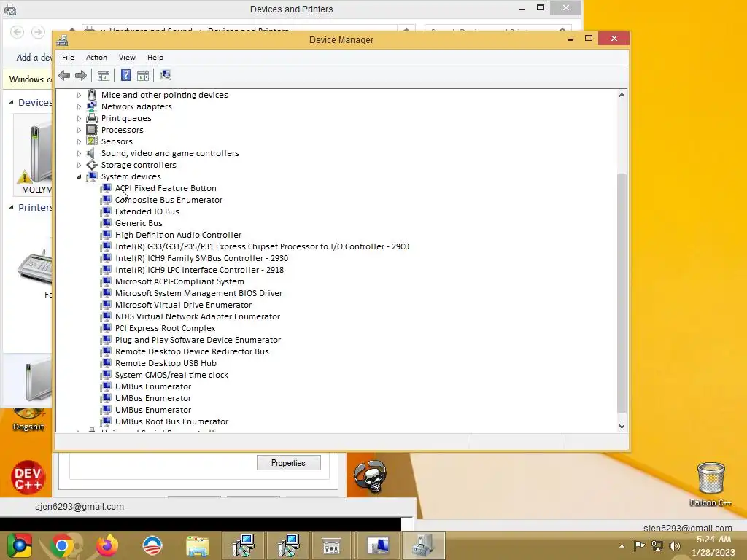Select Remote Desktop USB Hub
Image resolution: width=747 pixels, height=560 pixels.
point(166,363)
